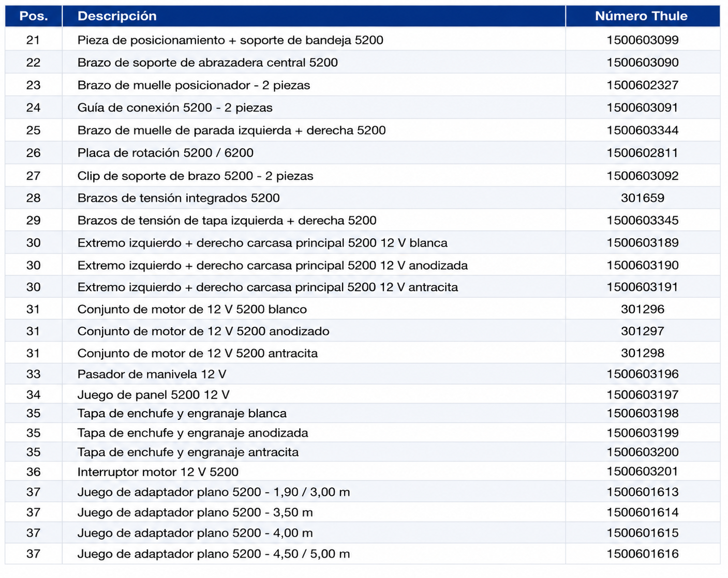This screenshot has height=578, width=728.
Task: Select part number 301659
Action: (643, 198)
